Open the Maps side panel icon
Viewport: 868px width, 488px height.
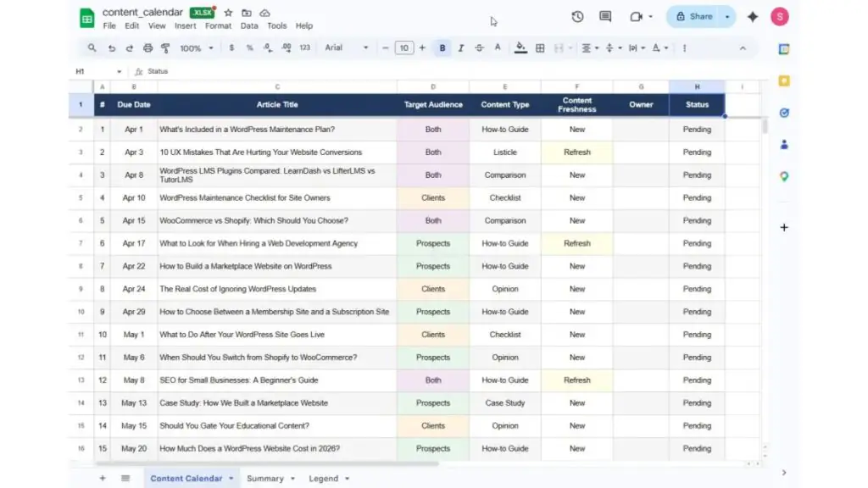(x=784, y=176)
